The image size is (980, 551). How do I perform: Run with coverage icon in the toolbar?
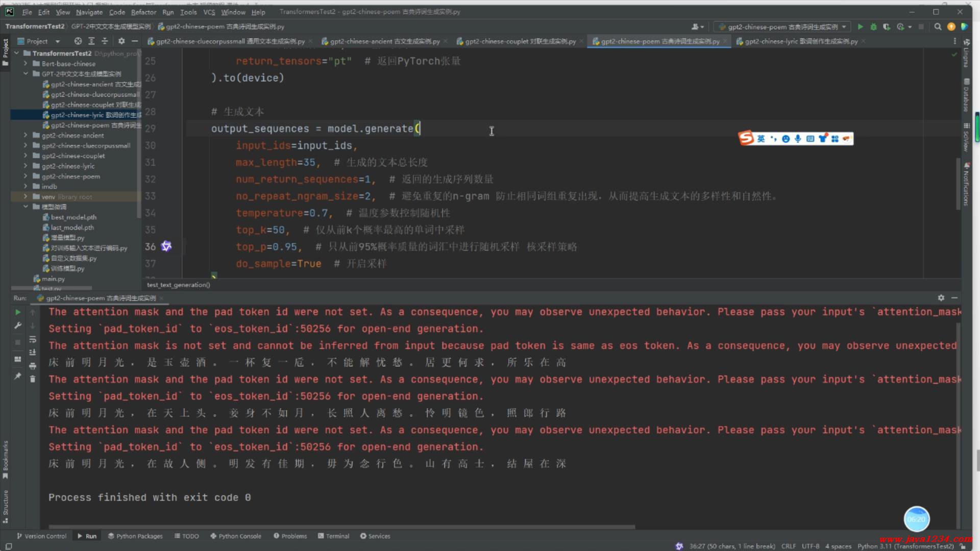[x=887, y=27]
